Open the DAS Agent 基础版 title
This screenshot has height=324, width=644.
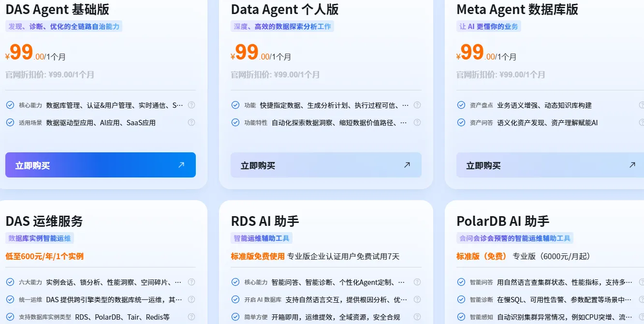(x=58, y=9)
